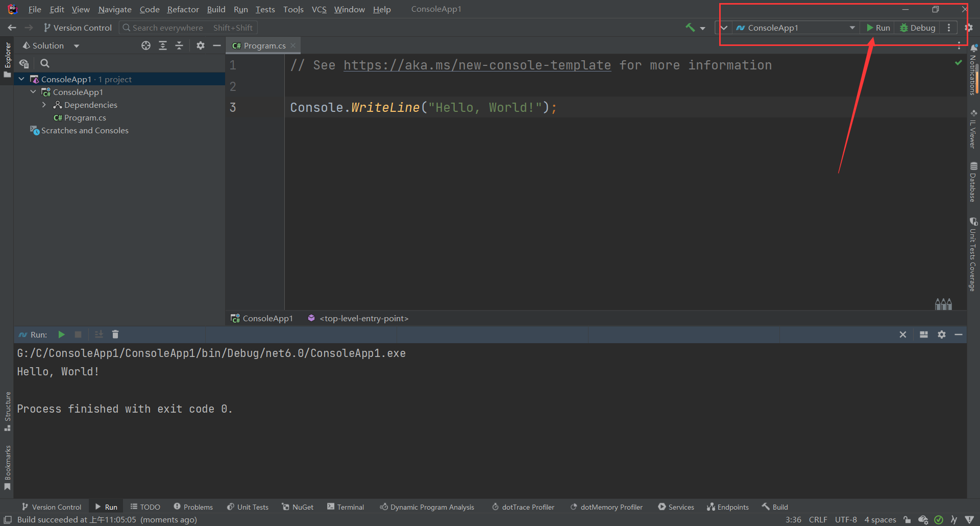
Task: Open the CRLF line separator selector
Action: pyautogui.click(x=818, y=520)
